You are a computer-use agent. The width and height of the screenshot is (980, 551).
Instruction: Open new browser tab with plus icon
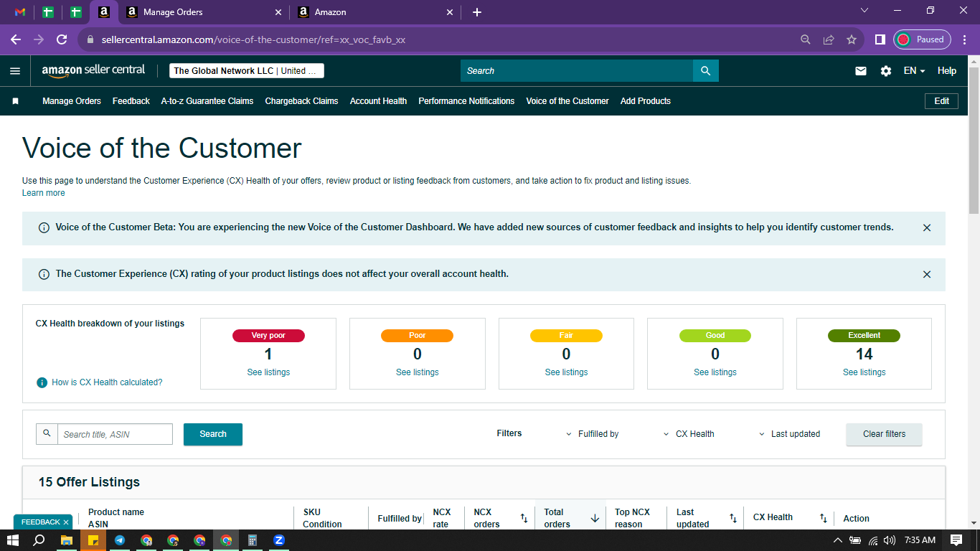point(477,12)
